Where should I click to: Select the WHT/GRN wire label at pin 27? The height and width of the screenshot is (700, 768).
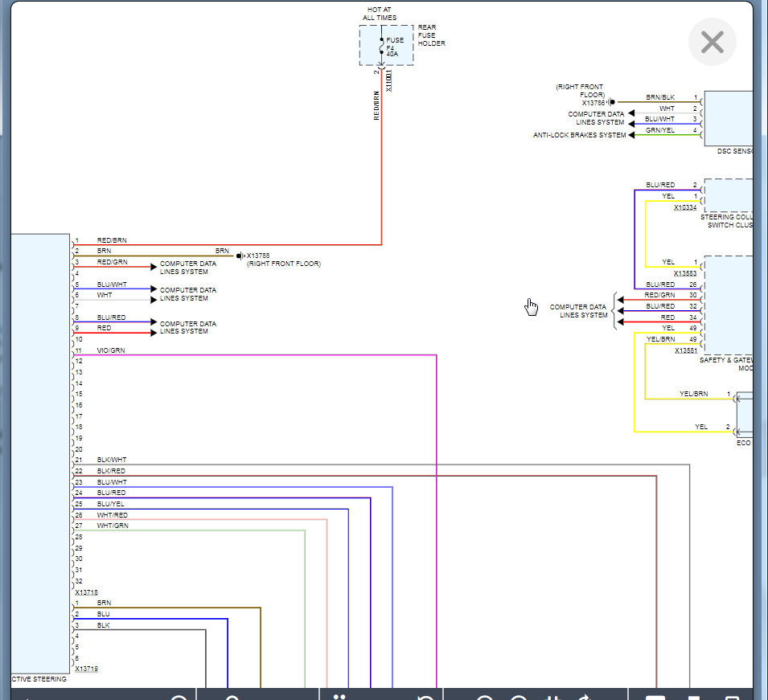click(113, 526)
